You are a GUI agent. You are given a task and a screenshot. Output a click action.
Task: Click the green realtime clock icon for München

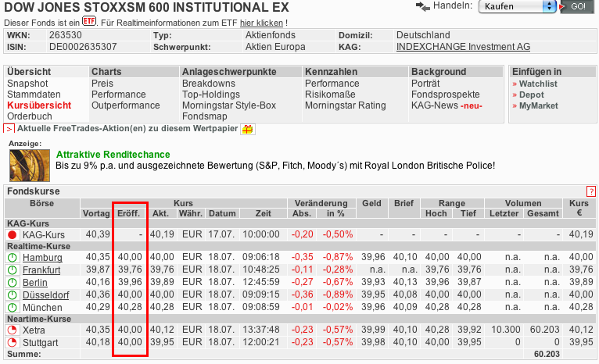tap(13, 308)
